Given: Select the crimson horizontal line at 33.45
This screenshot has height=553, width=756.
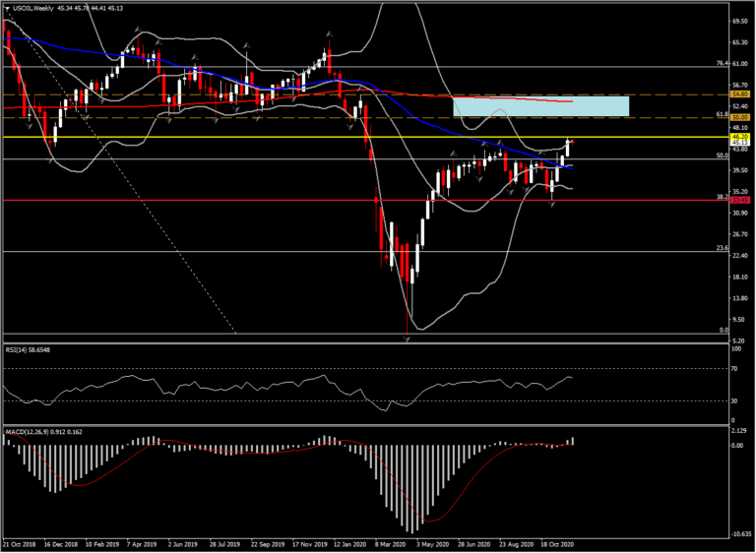Looking at the screenshot, I should (364, 200).
